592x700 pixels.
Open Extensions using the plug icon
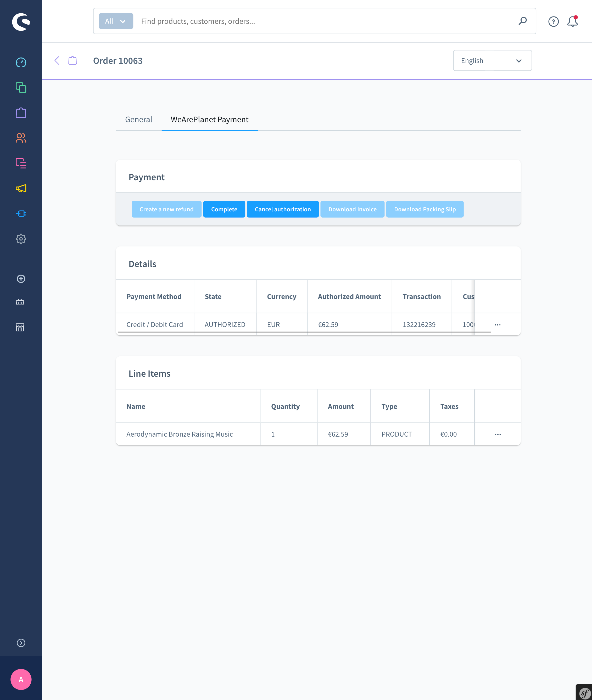(x=21, y=214)
